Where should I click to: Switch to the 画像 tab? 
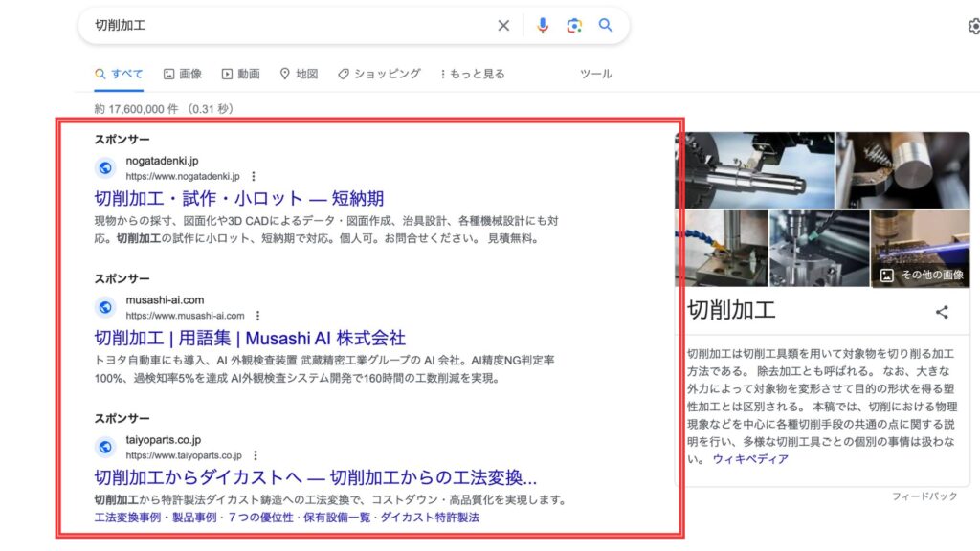click(x=187, y=73)
